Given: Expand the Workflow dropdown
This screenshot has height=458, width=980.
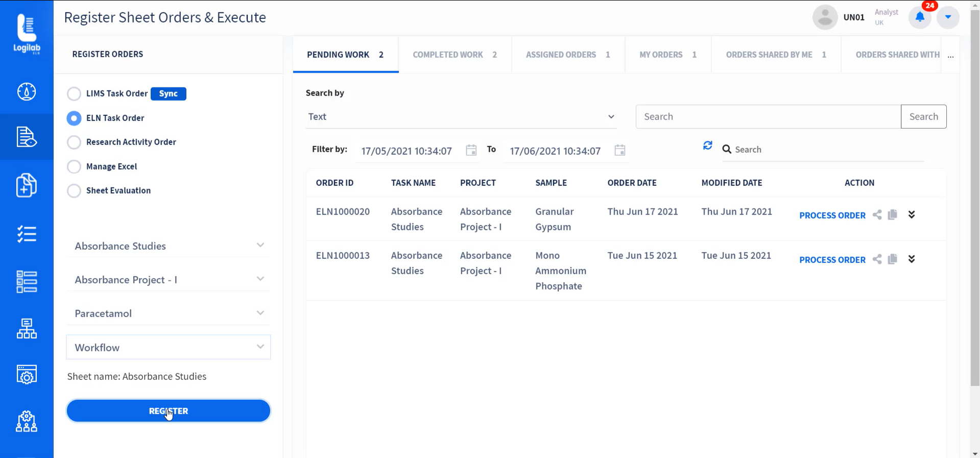Looking at the screenshot, I should [x=169, y=347].
